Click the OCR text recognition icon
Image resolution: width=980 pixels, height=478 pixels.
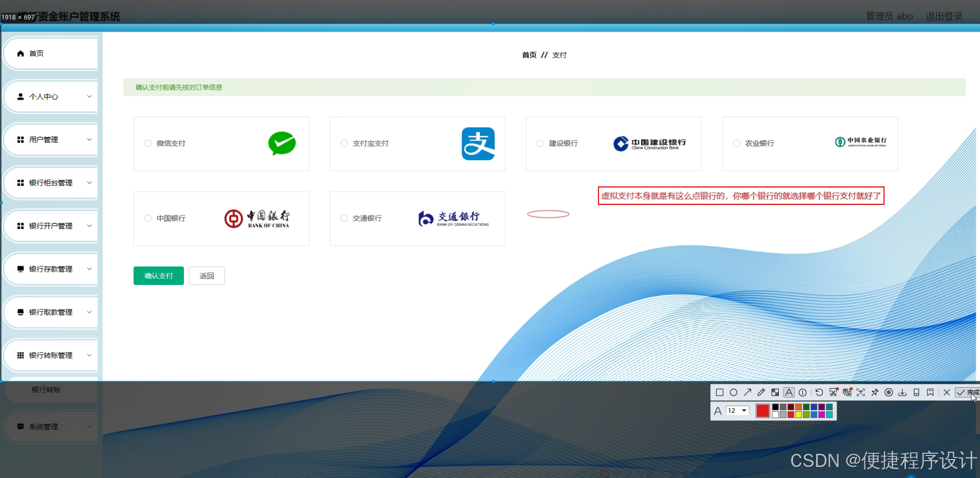[861, 392]
